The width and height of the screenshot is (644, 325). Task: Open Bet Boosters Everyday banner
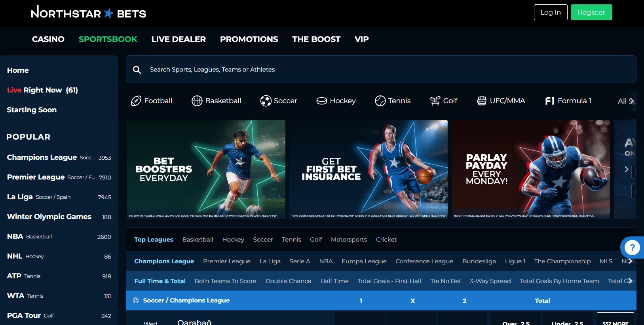(206, 169)
